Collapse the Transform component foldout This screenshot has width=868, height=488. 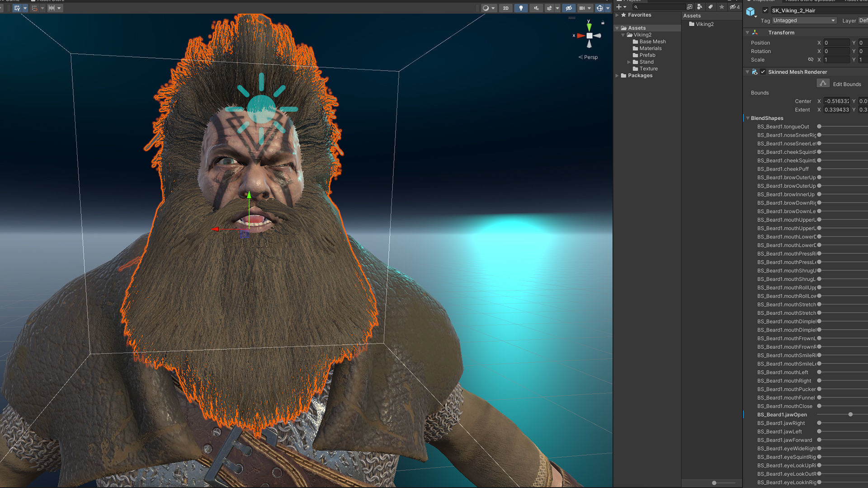(x=747, y=33)
